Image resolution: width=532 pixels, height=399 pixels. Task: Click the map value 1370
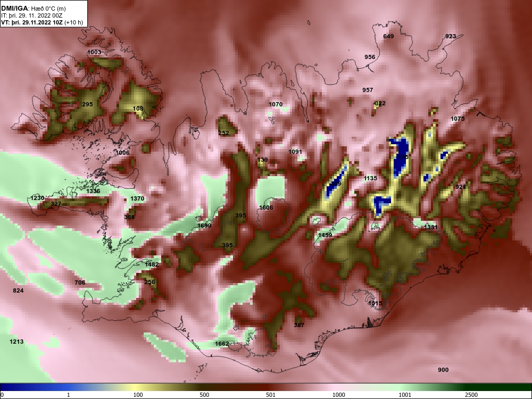coord(137,199)
